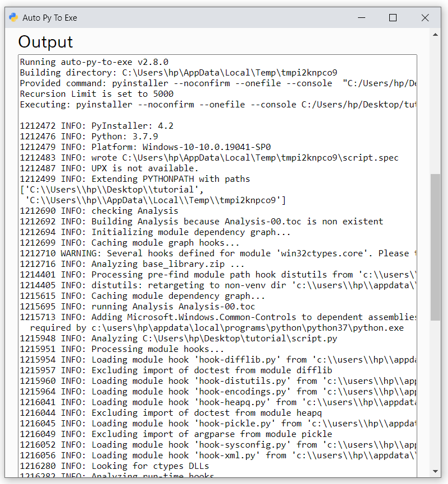Click the scrollbar up arrow
Viewport: 448px width, 484px height.
[x=436, y=34]
